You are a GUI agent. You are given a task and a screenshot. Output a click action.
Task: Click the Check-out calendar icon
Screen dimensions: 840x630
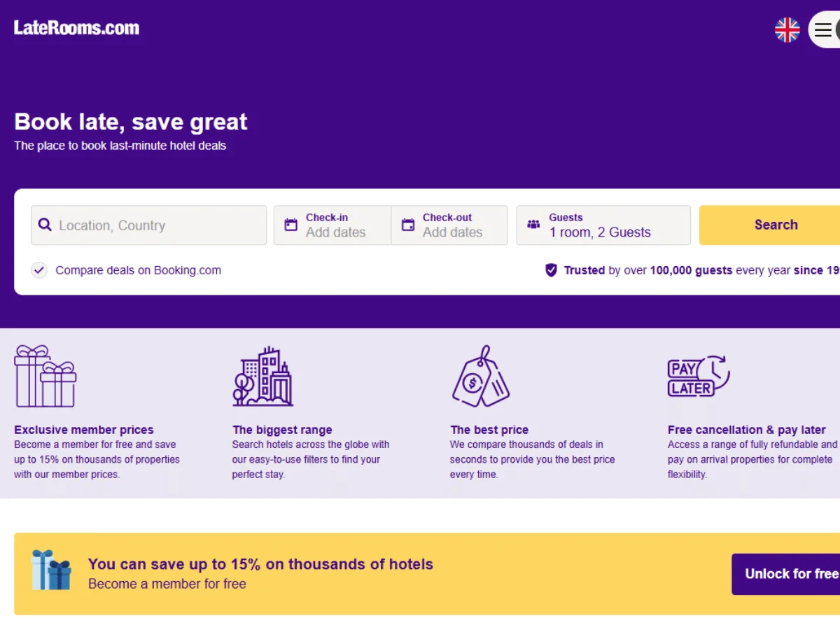pyautogui.click(x=407, y=225)
